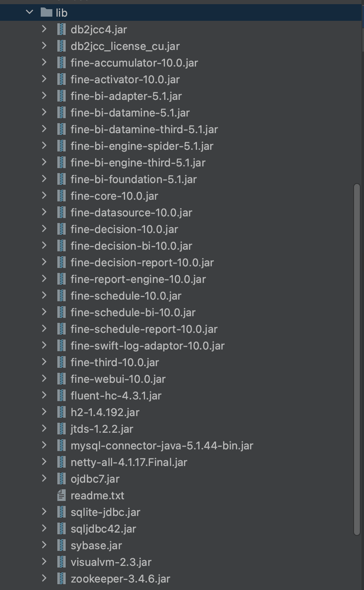Screen dimensions: 364x590
Task: Click the zookeeper-3.4.6.jar archive icon
Action: click(61, 579)
